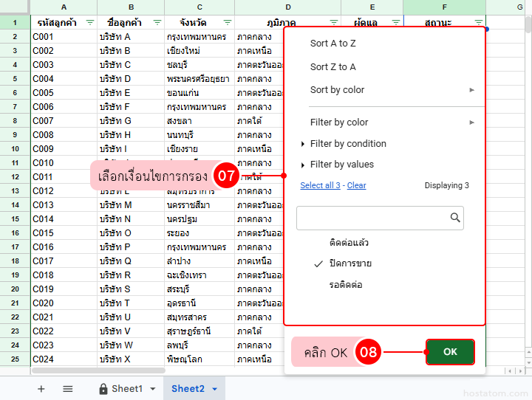Click cell พระนครศรีอยุธยา
Screen dimensions: 532x400
coord(199,79)
